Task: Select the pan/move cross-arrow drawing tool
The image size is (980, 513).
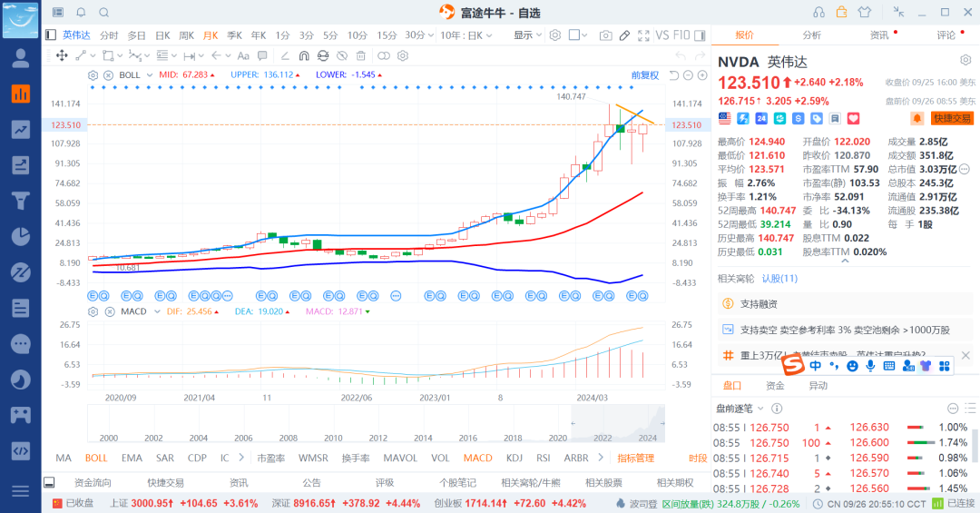Action: (62, 55)
